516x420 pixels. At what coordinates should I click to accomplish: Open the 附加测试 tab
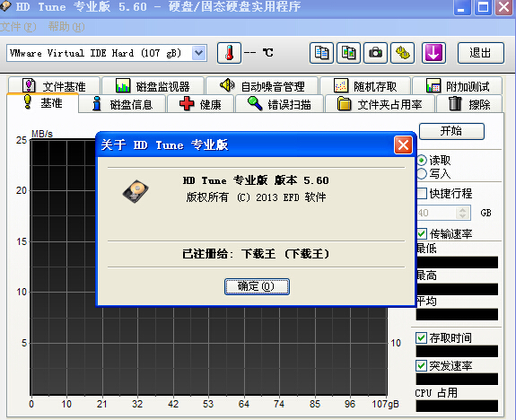coord(458,86)
